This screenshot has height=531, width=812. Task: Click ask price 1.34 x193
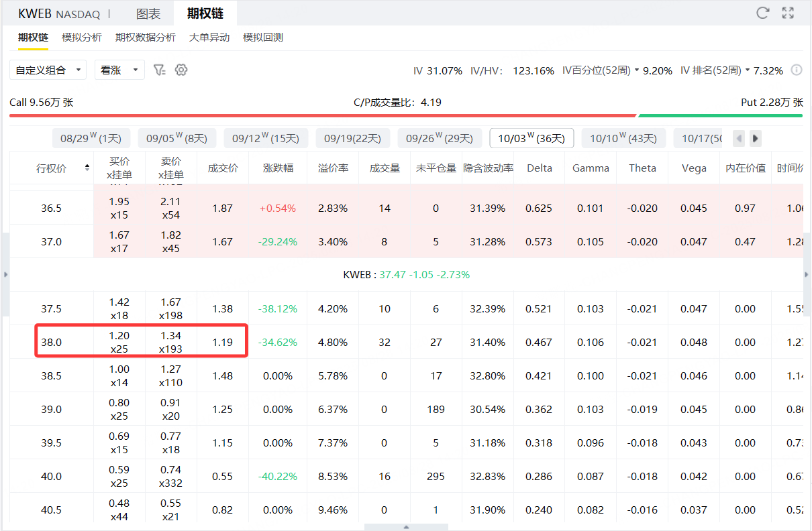pos(171,342)
